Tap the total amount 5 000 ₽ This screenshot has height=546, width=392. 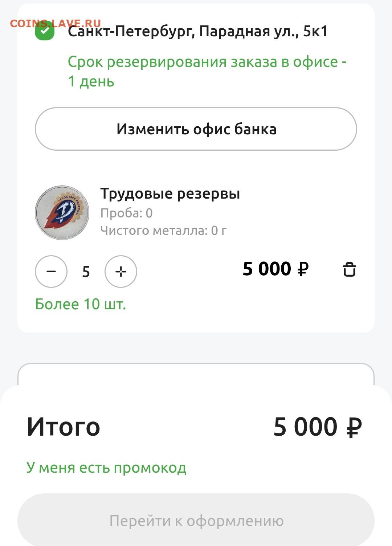(317, 427)
